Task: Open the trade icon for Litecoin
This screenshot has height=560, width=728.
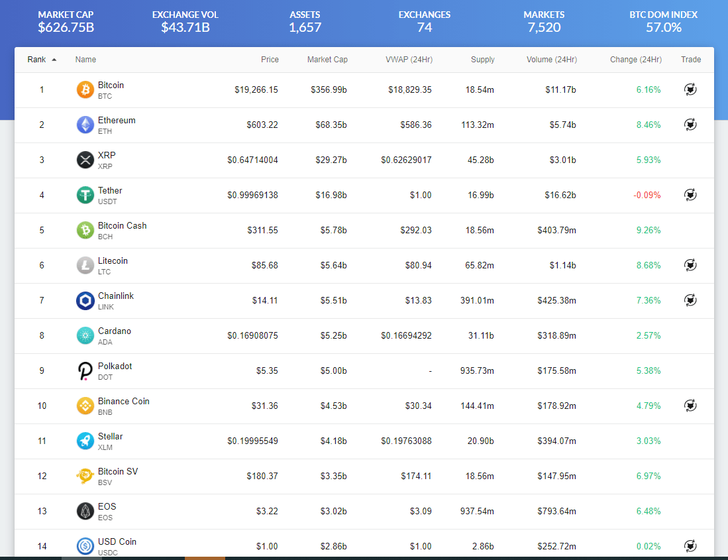Action: coord(690,265)
